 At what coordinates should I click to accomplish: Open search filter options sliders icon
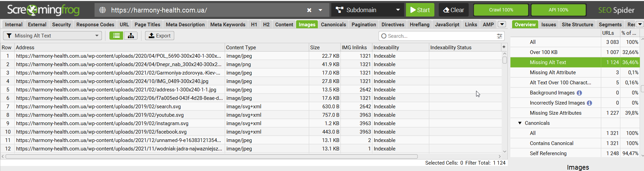(500, 36)
